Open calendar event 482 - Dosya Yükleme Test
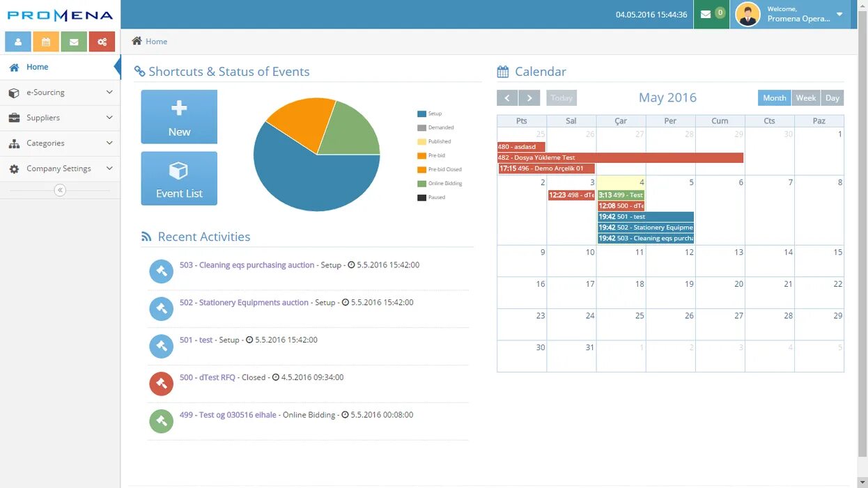This screenshot has height=488, width=868. (x=620, y=158)
